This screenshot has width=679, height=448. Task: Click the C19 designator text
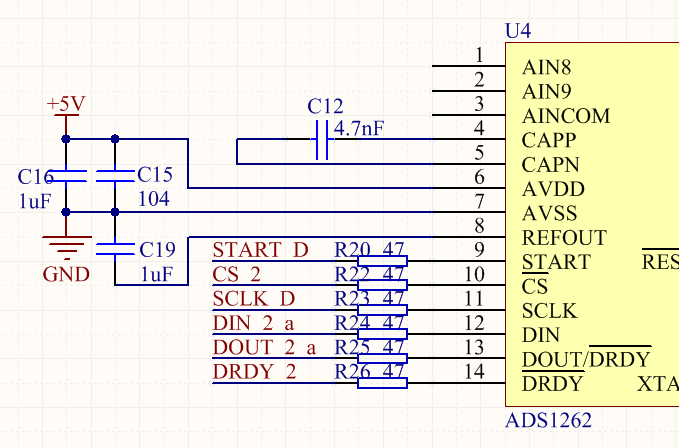click(x=158, y=249)
